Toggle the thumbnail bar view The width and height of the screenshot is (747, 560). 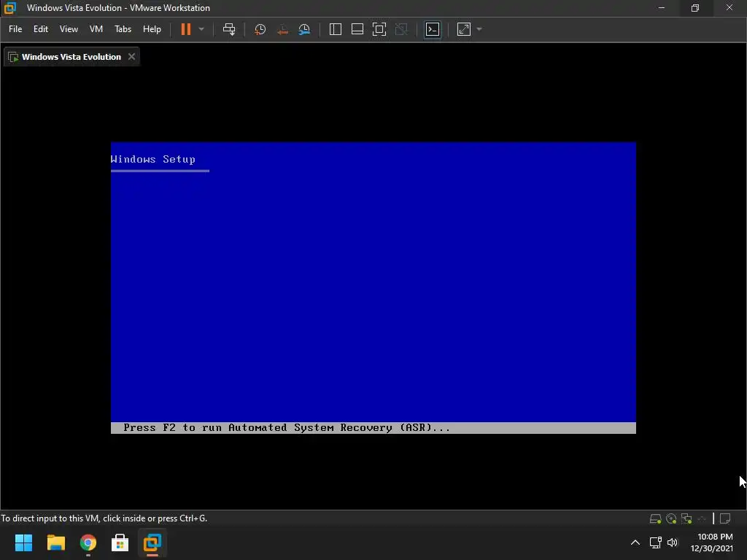point(357,29)
